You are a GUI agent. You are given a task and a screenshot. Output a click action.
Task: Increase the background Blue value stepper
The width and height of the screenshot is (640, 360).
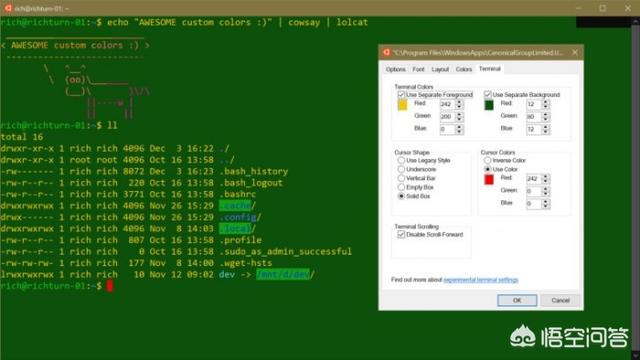coord(546,127)
